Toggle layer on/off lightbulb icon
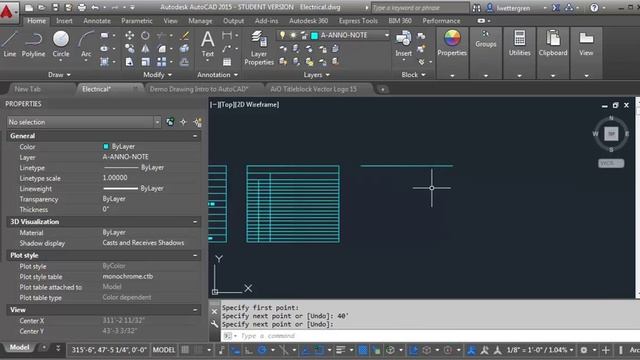 click(x=282, y=35)
